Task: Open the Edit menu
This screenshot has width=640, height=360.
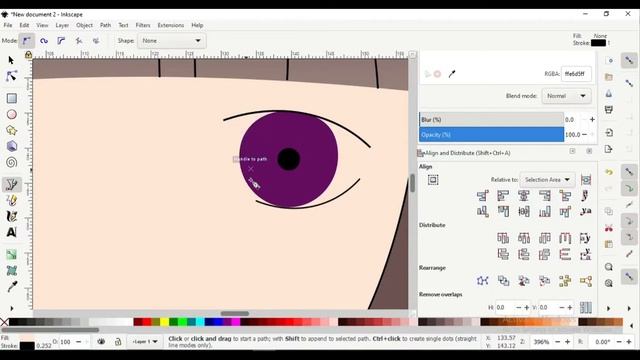Action: coord(24,25)
